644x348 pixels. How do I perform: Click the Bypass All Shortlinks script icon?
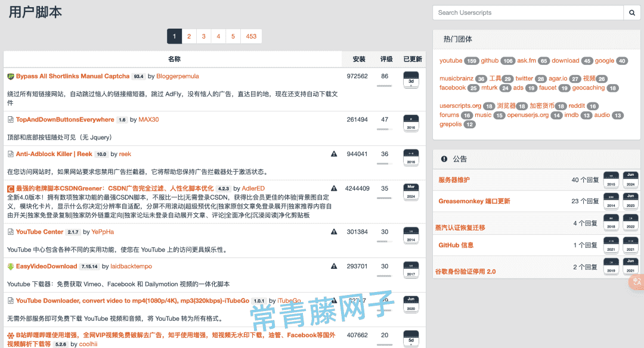(x=11, y=76)
